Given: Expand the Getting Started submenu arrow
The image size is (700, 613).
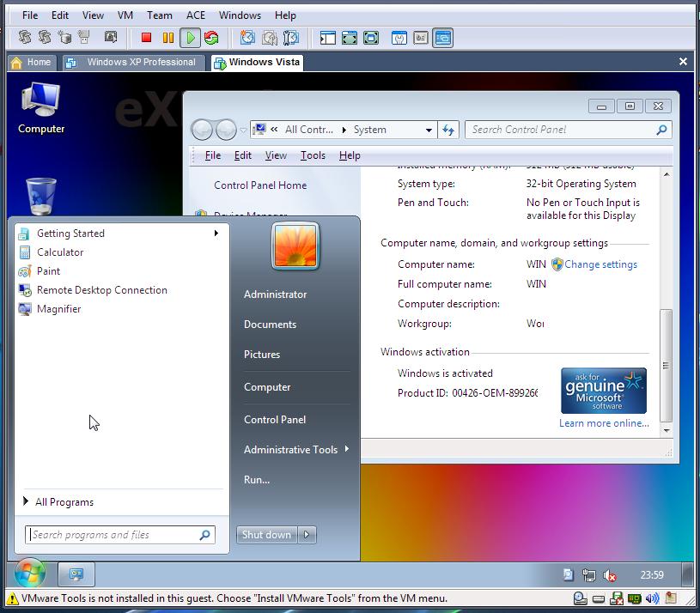Looking at the screenshot, I should coord(216,234).
